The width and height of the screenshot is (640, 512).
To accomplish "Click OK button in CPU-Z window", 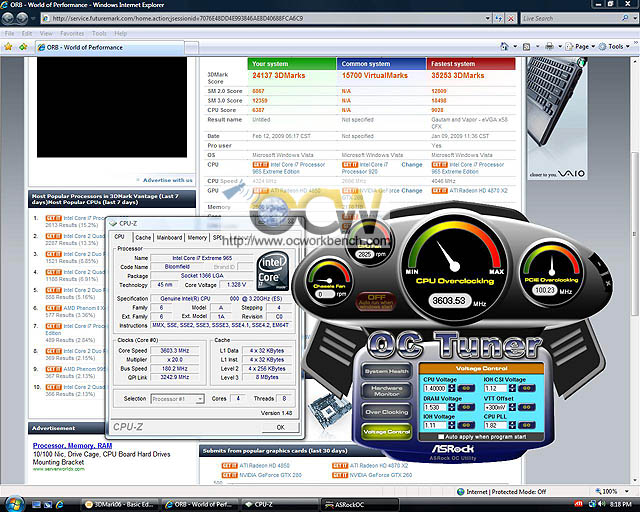I will tap(280, 427).
